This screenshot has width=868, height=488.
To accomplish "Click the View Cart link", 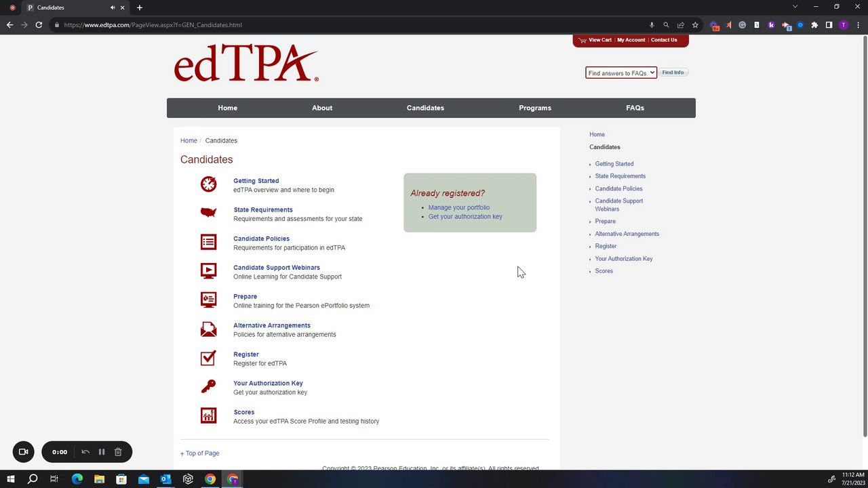I will coord(600,40).
